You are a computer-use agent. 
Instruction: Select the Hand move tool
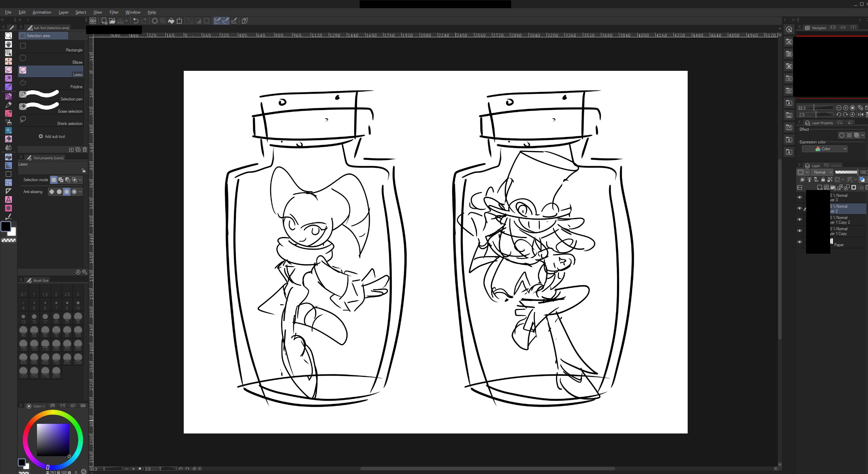click(9, 44)
